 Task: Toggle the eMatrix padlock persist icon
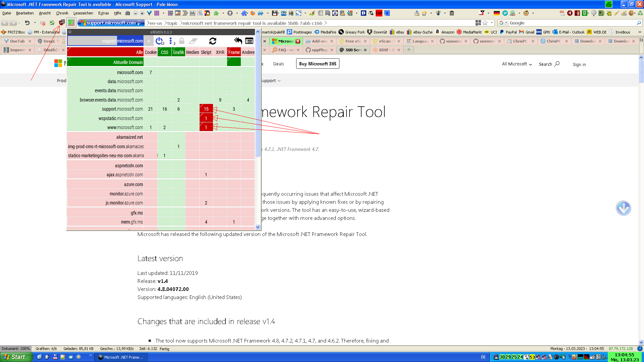pos(182,41)
